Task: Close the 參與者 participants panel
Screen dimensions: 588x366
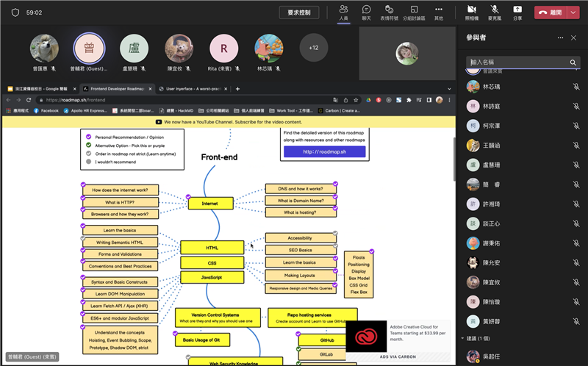Action: pyautogui.click(x=576, y=37)
